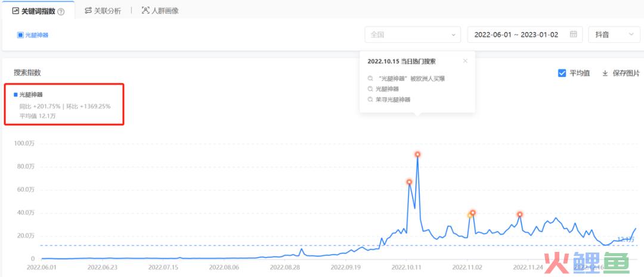Toggle 光腿神器 blue legend color square
This screenshot has height=277, width=644.
point(16,94)
